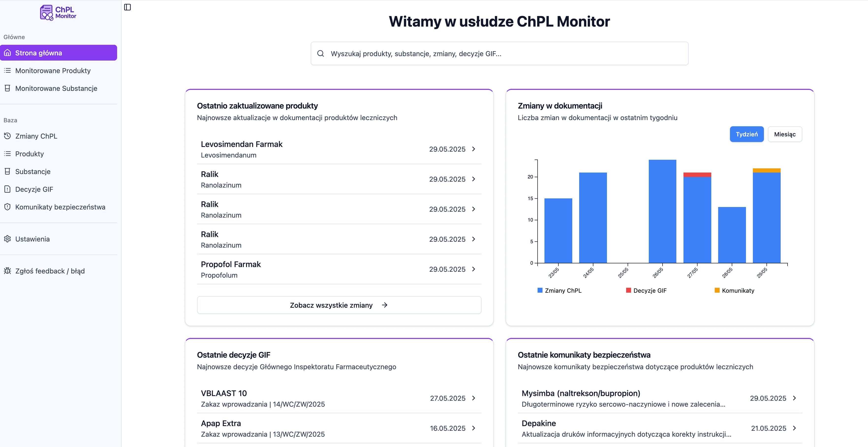
Task: Open Ustawienia gear icon
Action: [7, 239]
